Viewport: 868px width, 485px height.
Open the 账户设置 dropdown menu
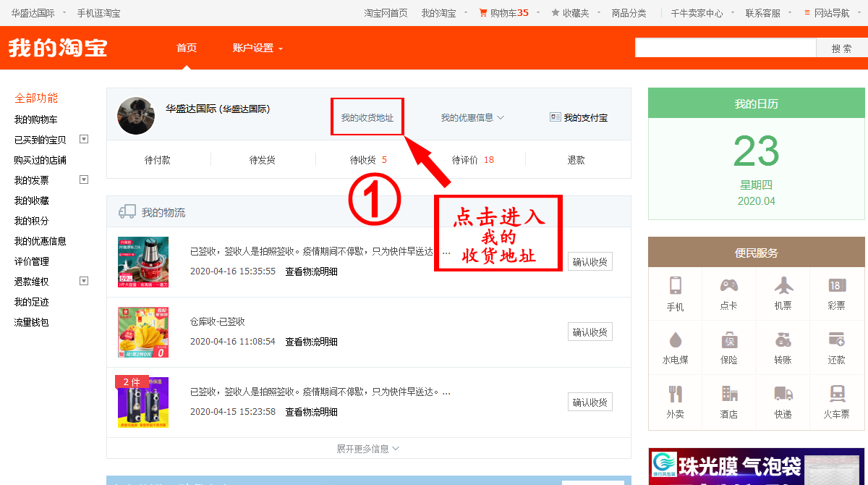coord(258,48)
